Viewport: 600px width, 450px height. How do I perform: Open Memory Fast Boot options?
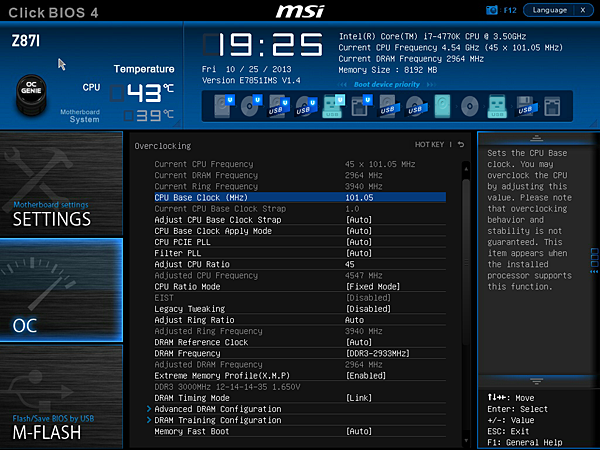300,432
